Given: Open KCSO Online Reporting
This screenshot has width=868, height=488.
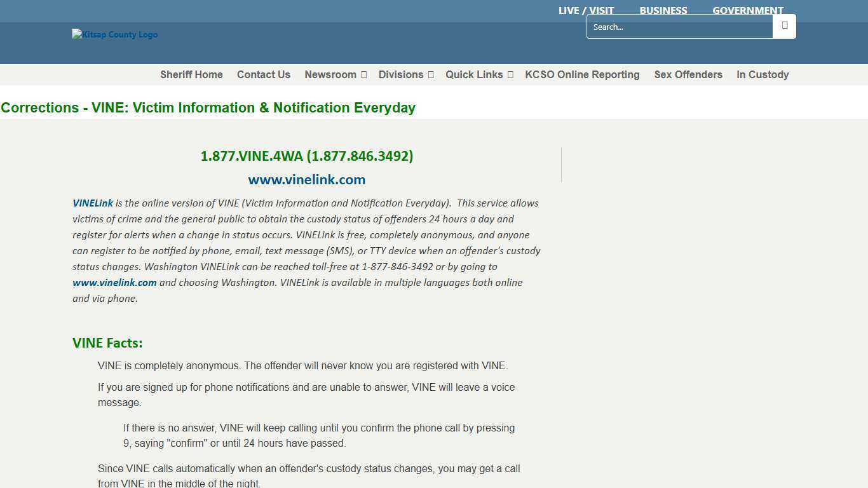Looking at the screenshot, I should coord(582,75).
